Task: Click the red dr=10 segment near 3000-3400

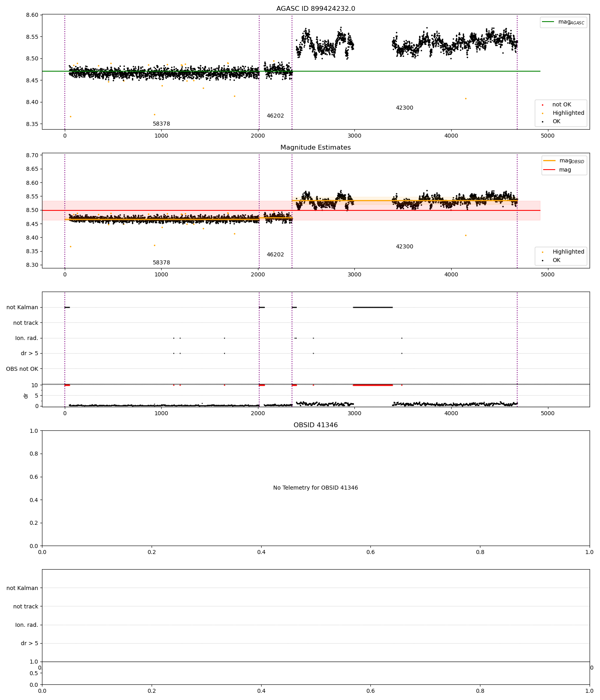Action: [373, 385]
